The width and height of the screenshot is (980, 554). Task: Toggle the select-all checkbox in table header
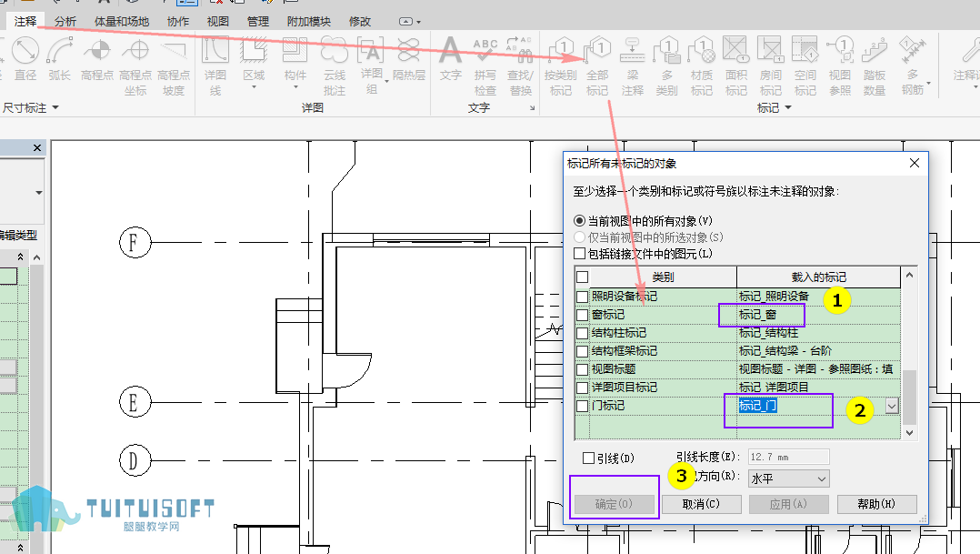coord(583,277)
